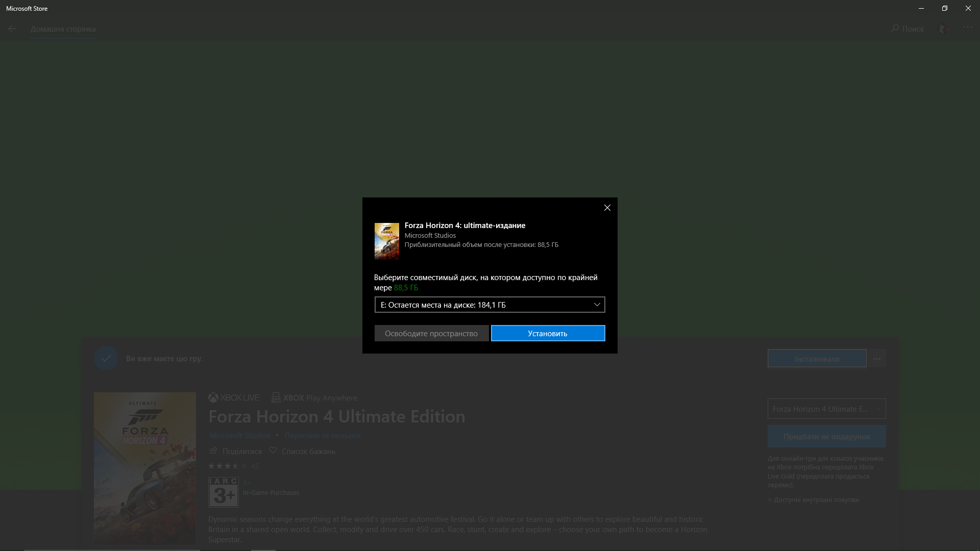Click the Xbox Play Anywhere icon

click(x=276, y=397)
